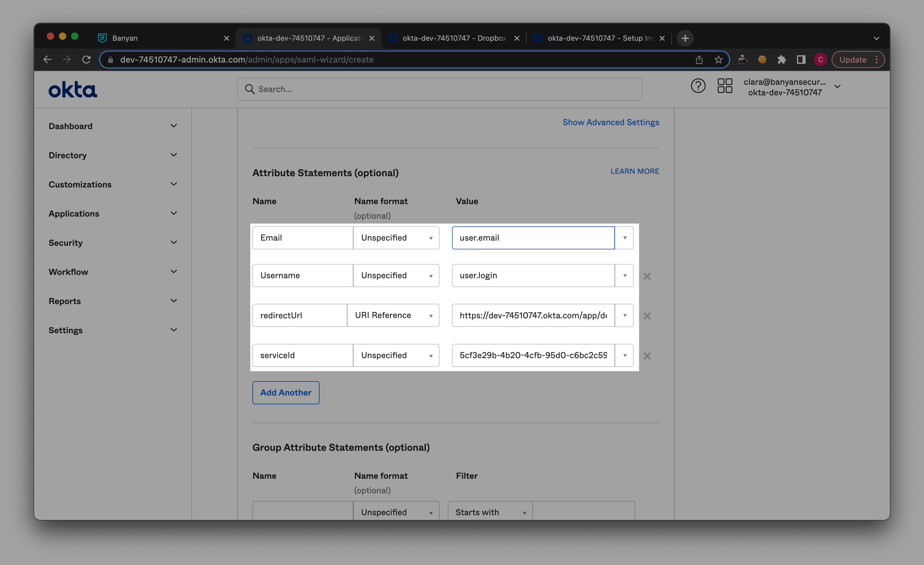Click the share icon in address bar
This screenshot has height=565, width=924.
699,60
